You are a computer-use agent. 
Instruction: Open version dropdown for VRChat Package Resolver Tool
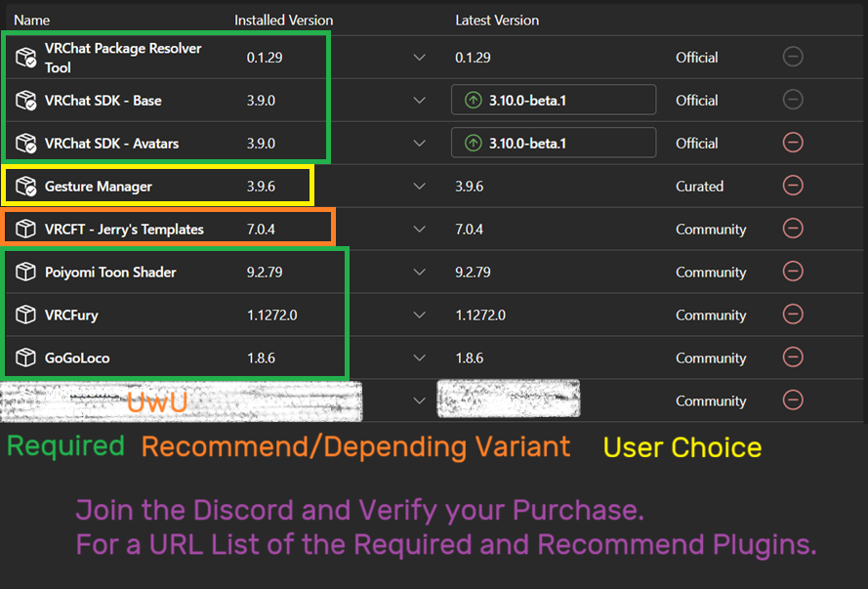[420, 57]
